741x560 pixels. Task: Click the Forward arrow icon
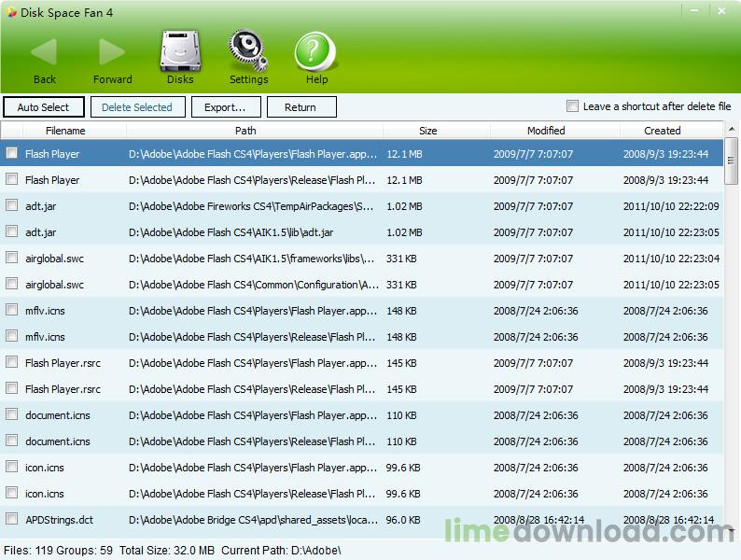point(112,52)
